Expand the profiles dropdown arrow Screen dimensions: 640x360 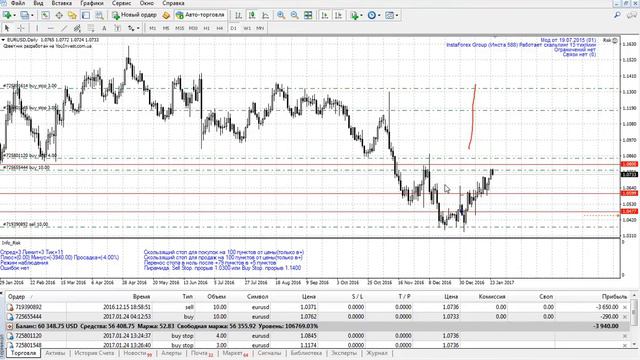click(32, 16)
